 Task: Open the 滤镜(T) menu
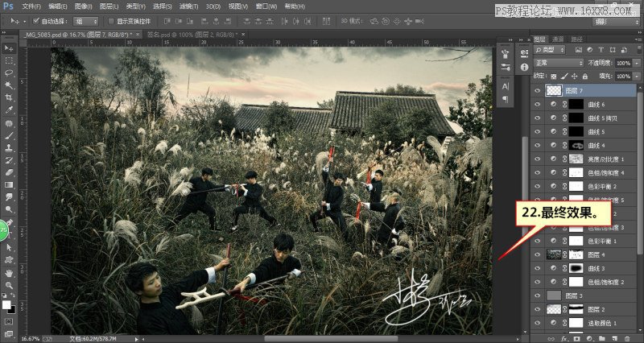[x=188, y=6]
